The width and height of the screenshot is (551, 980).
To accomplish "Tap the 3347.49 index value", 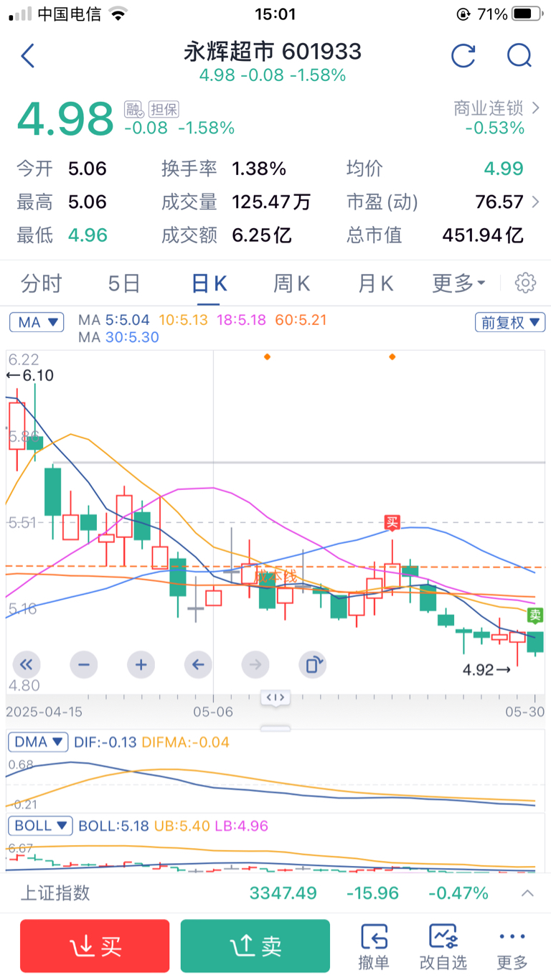I will click(283, 893).
